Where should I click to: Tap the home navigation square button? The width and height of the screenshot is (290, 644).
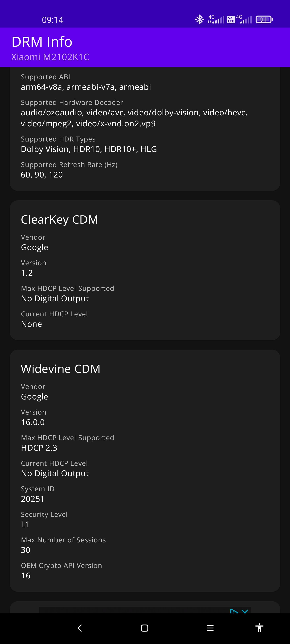[x=145, y=628]
